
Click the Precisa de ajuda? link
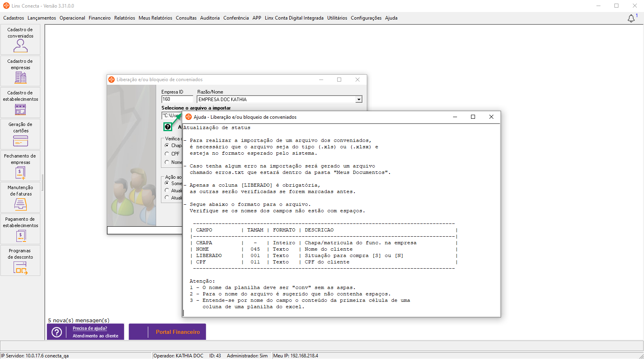point(90,328)
